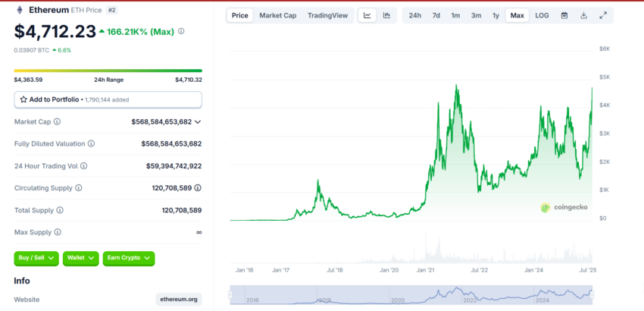Select the 24h time range
644x311 pixels.
click(415, 16)
